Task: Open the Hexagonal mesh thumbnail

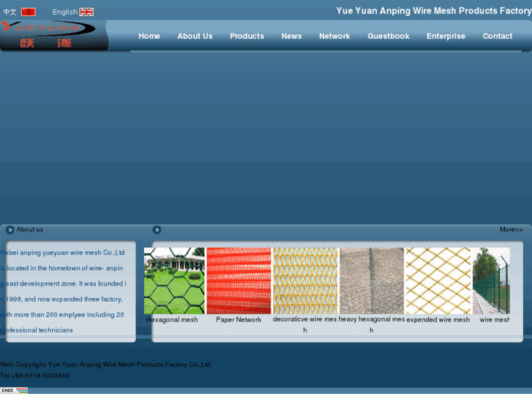Action: click(x=174, y=281)
